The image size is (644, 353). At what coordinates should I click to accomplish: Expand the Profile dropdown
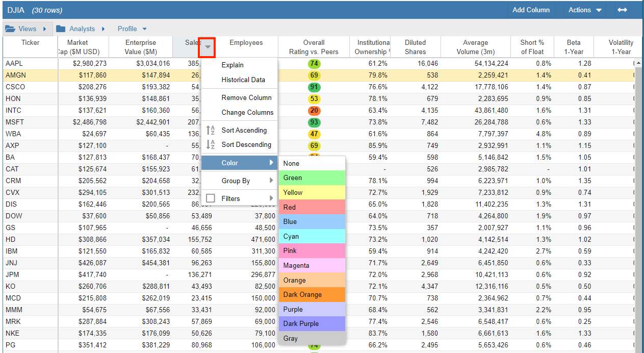tap(132, 29)
